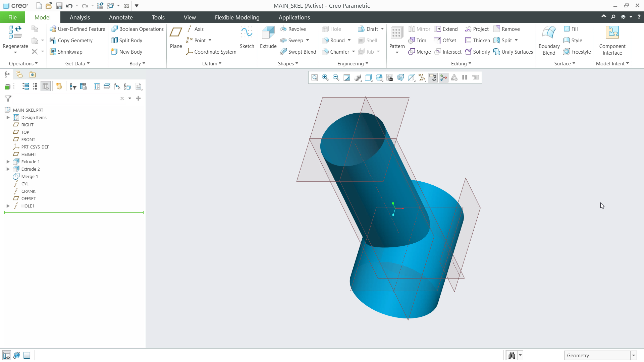Switch to the Annotate tab
Image resolution: width=644 pixels, height=362 pixels.
(x=121, y=17)
